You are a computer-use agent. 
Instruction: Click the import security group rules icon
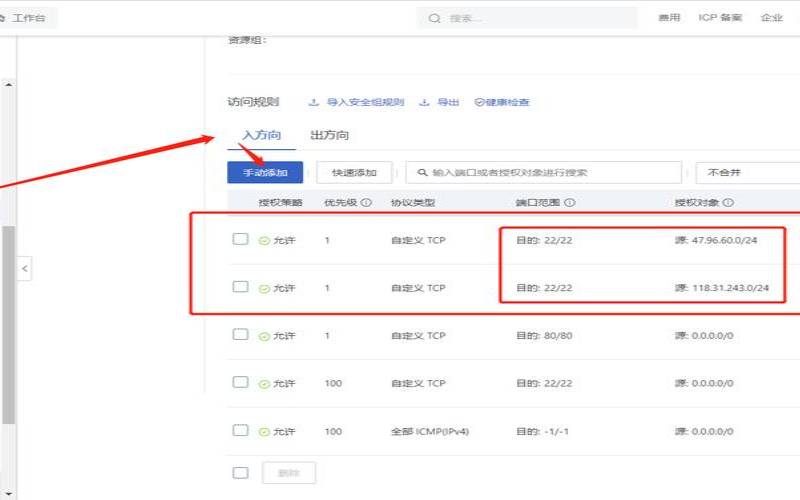point(313,102)
